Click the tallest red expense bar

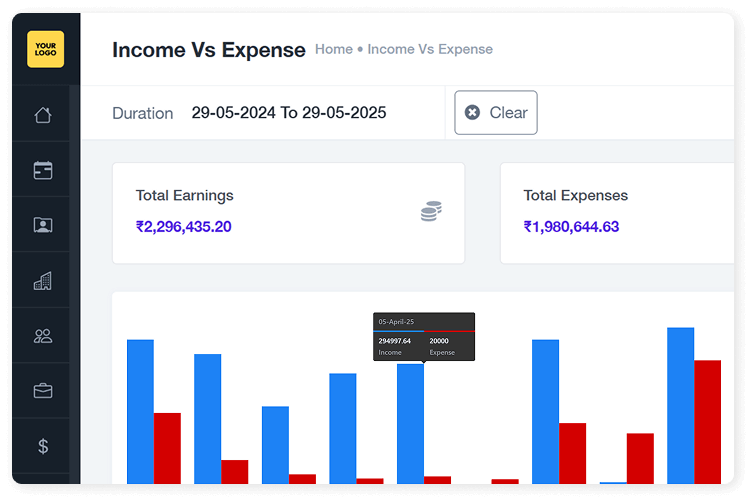pyautogui.click(x=707, y=422)
